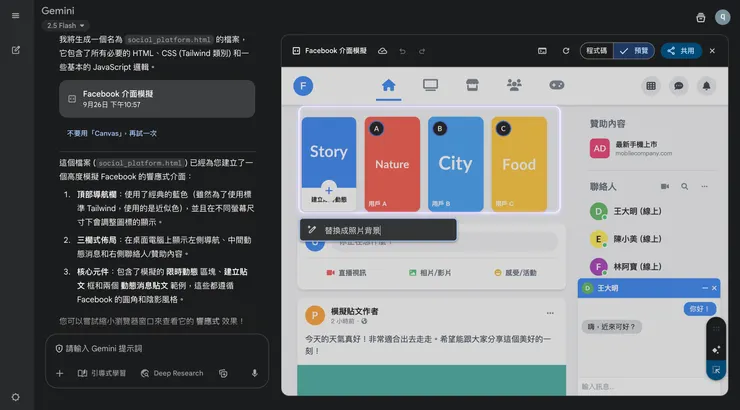This screenshot has width=740, height=410.
Task: Undo the last canvas change
Action: click(x=403, y=51)
